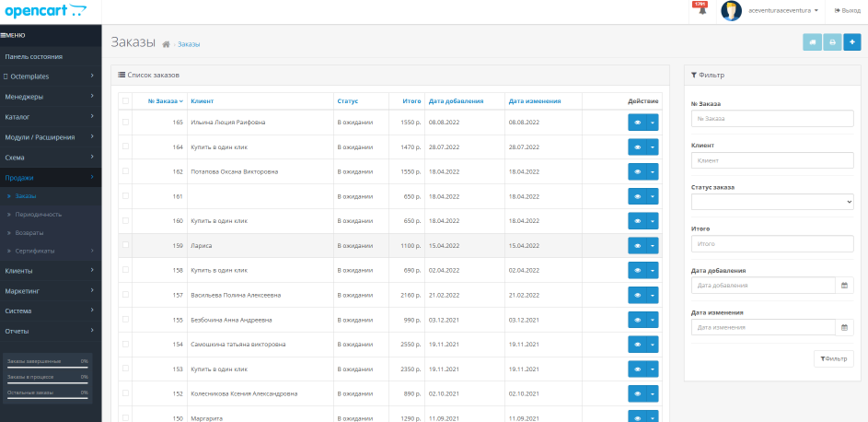Open the notifications bell icon
868x422 pixels.
coord(702,10)
